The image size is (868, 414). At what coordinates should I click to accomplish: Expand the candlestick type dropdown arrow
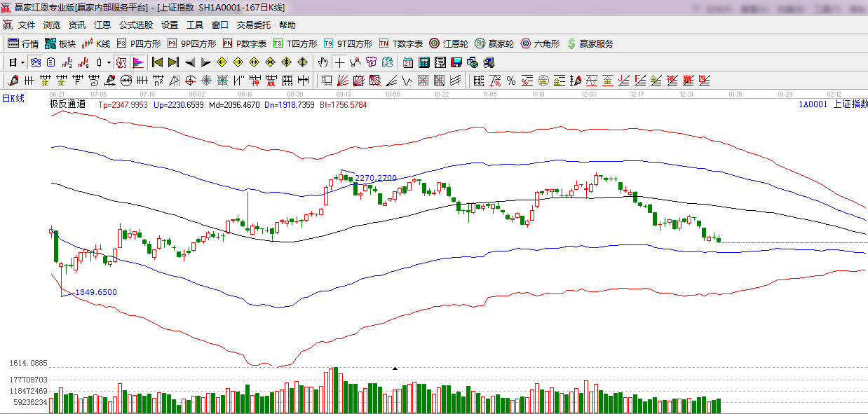(x=109, y=62)
